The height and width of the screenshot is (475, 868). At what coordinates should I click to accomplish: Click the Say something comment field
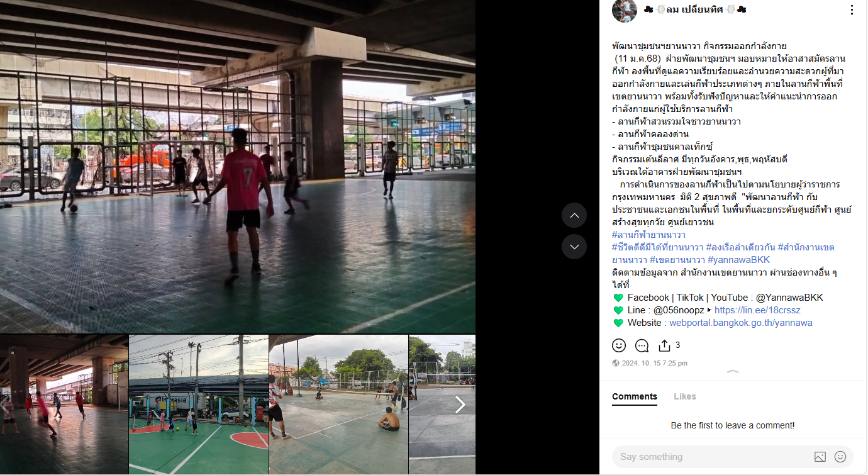click(711, 457)
